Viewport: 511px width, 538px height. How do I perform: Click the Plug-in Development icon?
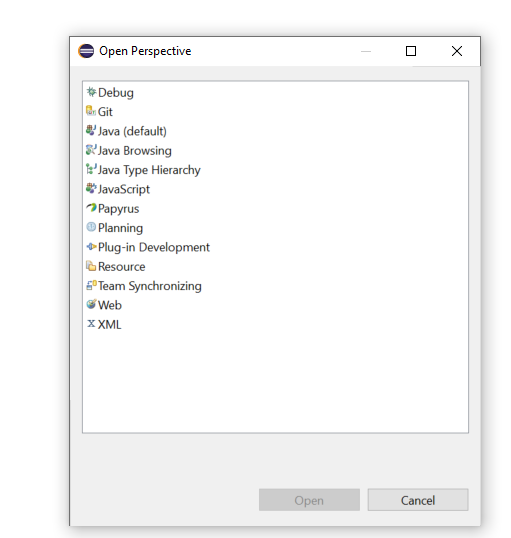91,246
